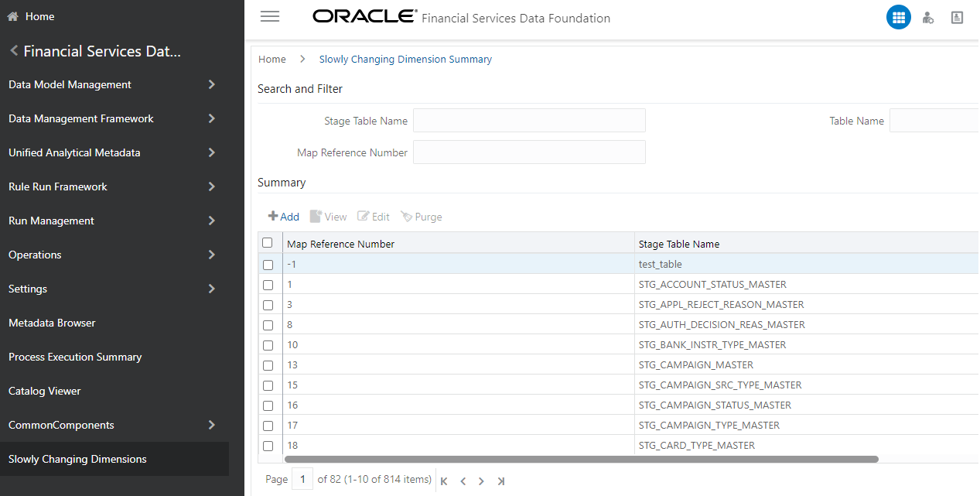Expand Data Management Framework chevron

(212, 118)
